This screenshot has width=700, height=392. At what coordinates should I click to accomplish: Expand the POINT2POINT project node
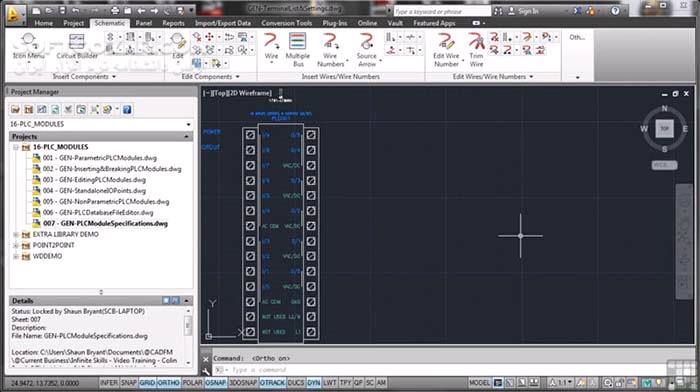pos(16,246)
